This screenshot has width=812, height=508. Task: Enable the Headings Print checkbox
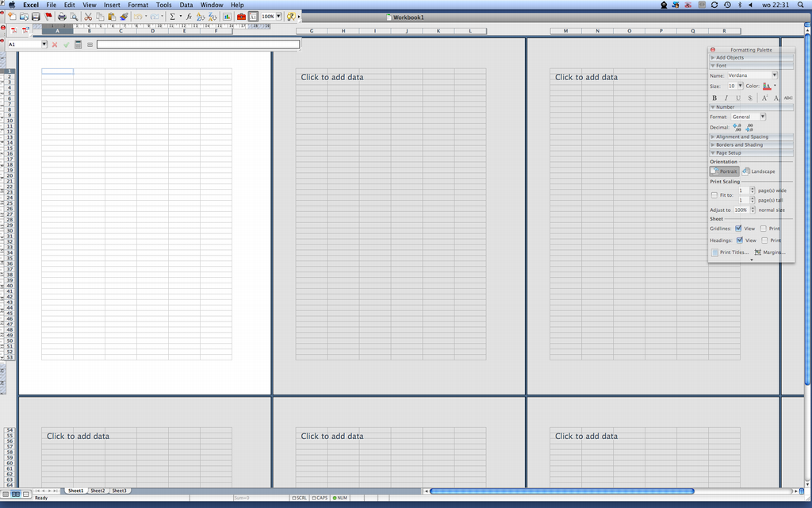(x=764, y=240)
